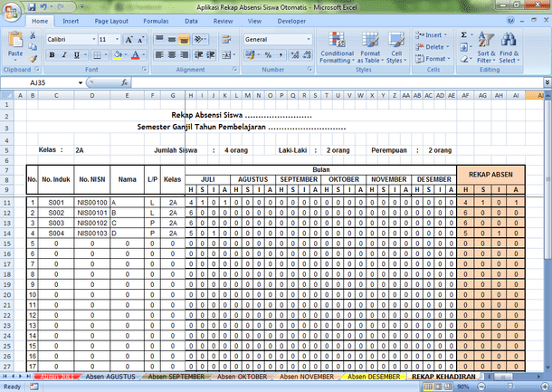Image resolution: width=552 pixels, height=392 pixels.
Task: Zoom out using the minus button
Action: click(x=481, y=387)
